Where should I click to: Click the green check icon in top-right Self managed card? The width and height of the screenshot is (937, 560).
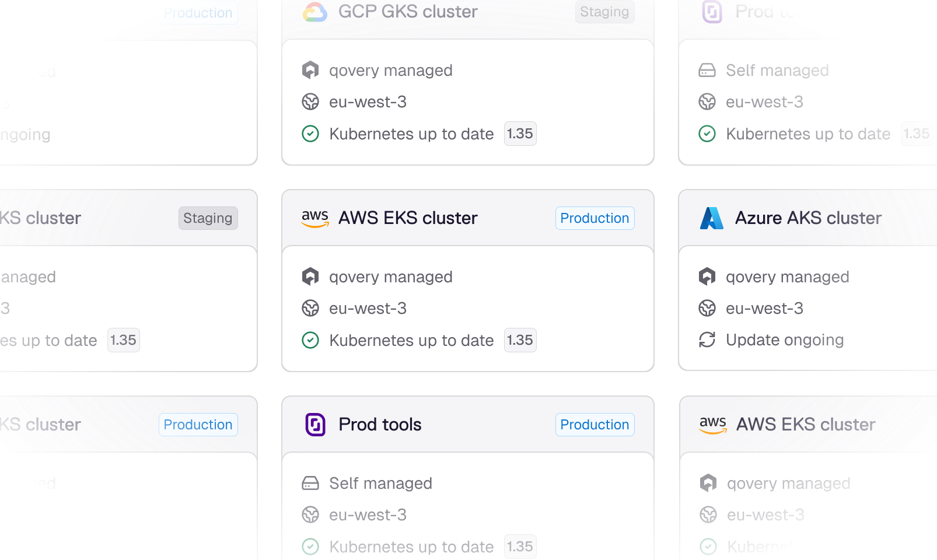(707, 134)
